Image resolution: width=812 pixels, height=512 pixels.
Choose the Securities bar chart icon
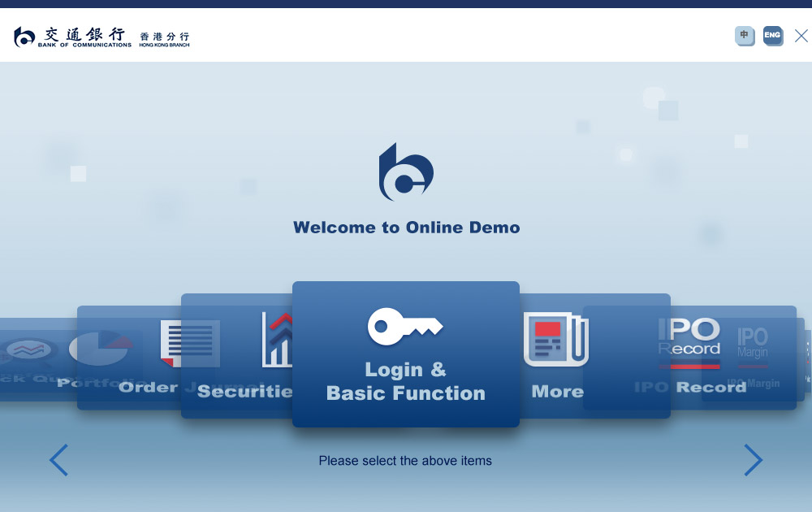277,340
